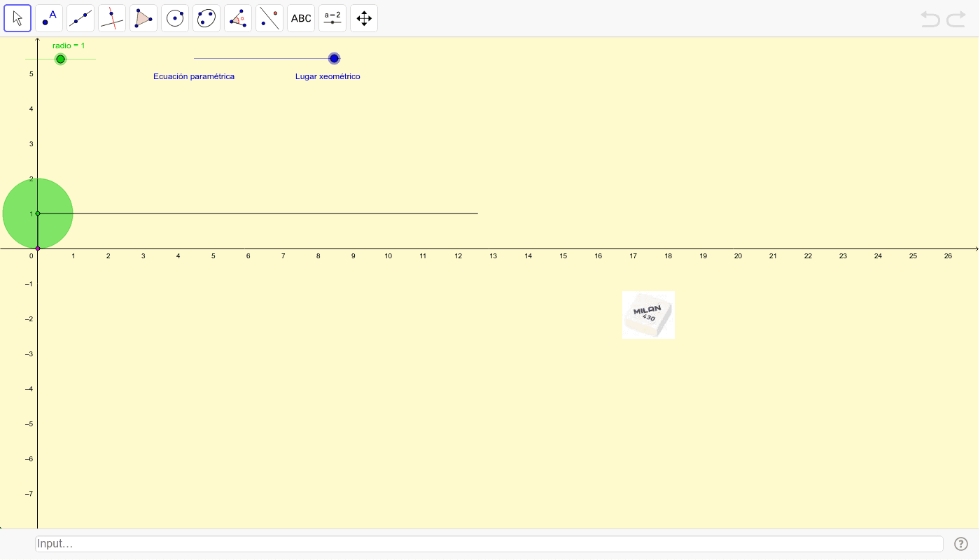This screenshot has height=560, width=980.
Task: Select the Perpendicular Line tool
Action: (x=112, y=18)
